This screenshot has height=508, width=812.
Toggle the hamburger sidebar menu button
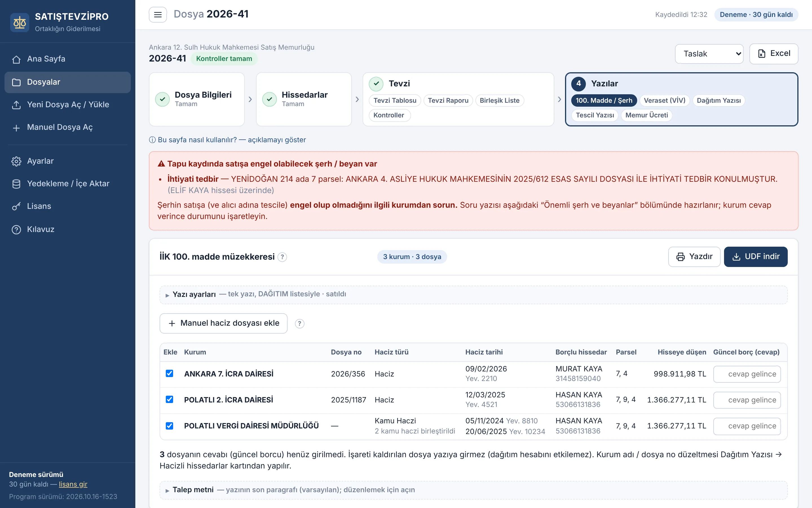click(158, 15)
